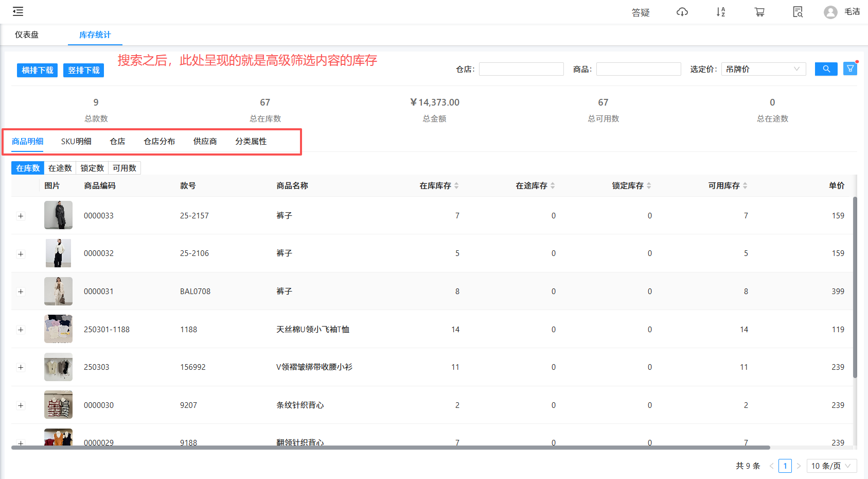Switch view to 锁定数 segment
The width and height of the screenshot is (868, 479).
tap(92, 168)
